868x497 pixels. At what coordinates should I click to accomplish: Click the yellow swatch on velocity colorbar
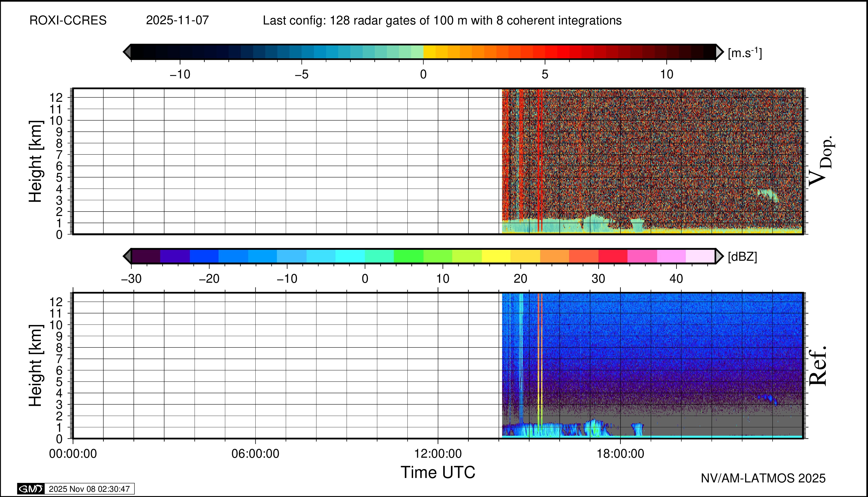click(x=429, y=52)
